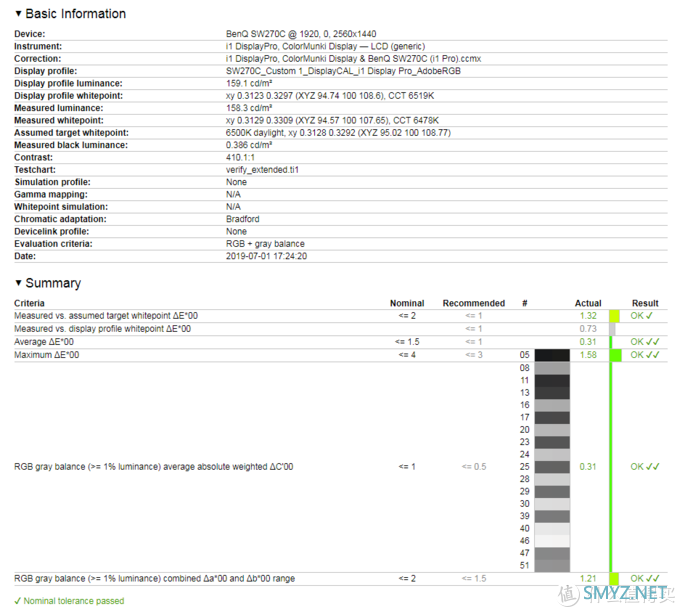Click evaluation criteria RGB + gray balance

pos(265,244)
